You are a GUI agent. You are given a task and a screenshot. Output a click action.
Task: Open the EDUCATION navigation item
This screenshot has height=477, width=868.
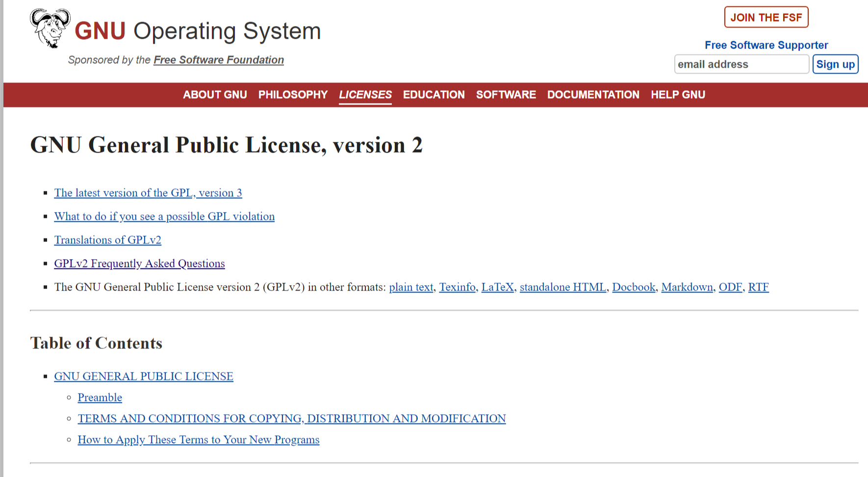pyautogui.click(x=434, y=95)
